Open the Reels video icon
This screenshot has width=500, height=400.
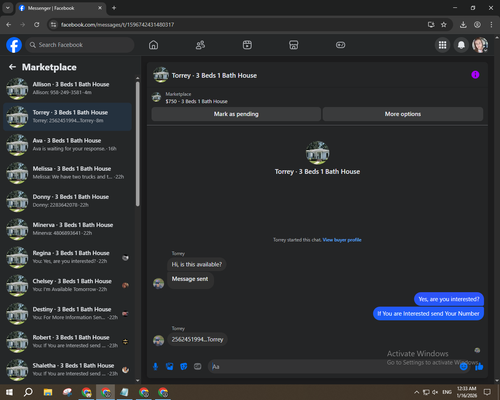[247, 45]
